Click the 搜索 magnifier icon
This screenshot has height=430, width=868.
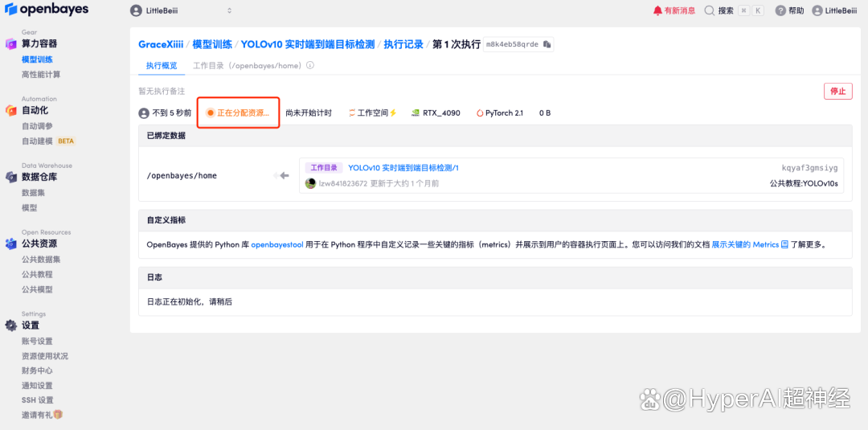point(710,10)
